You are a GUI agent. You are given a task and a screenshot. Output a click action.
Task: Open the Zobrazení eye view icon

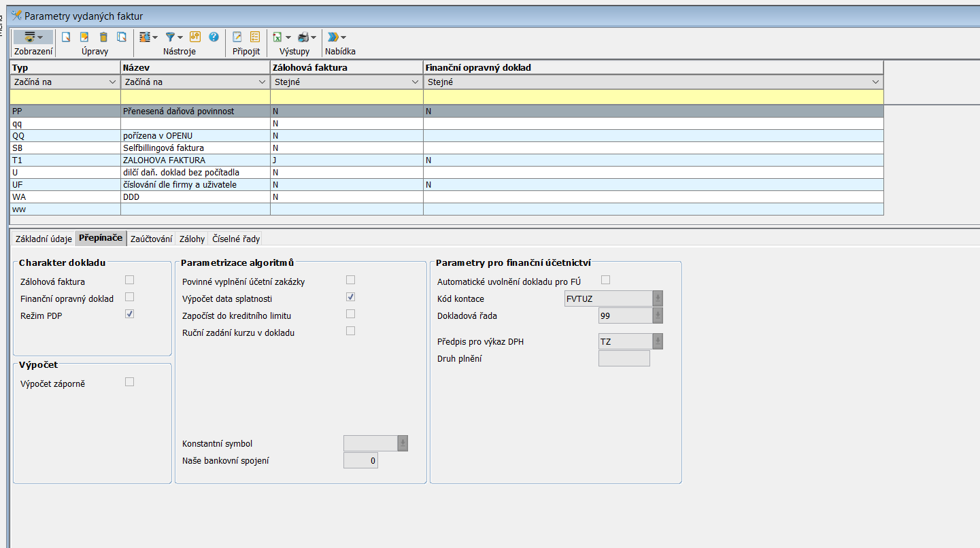[x=31, y=37]
